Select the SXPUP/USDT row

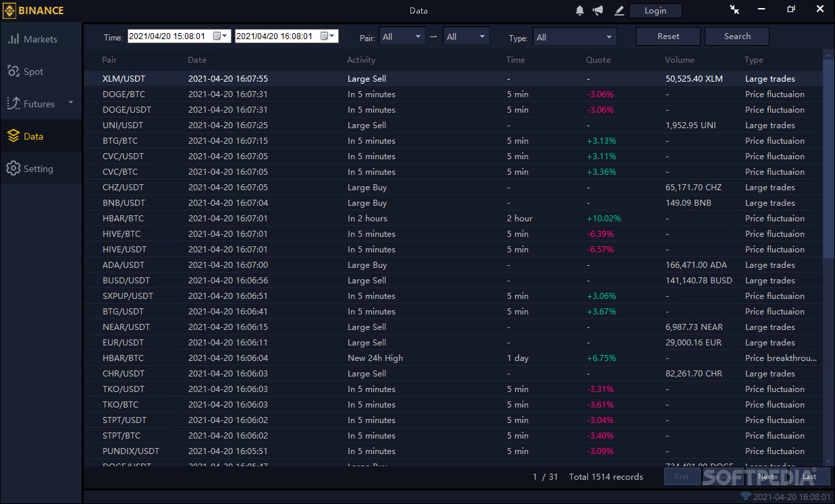coord(453,296)
